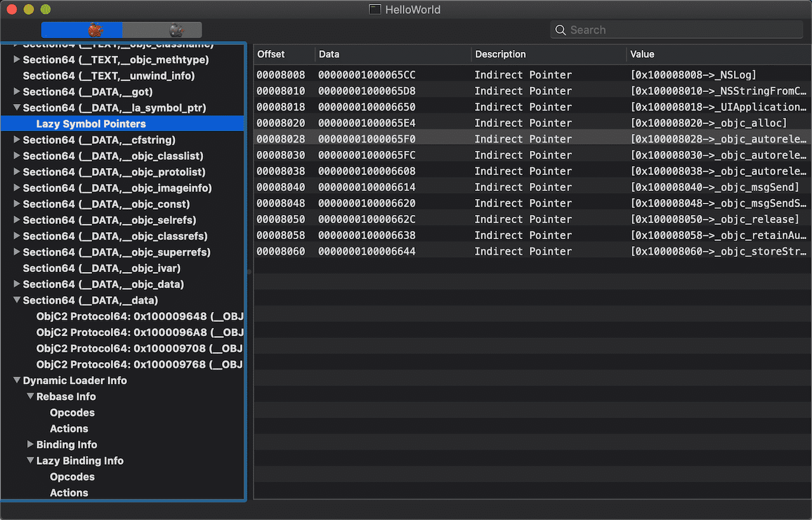Collapse the __DATA,__data section triangle
812x520 pixels.
pos(16,300)
